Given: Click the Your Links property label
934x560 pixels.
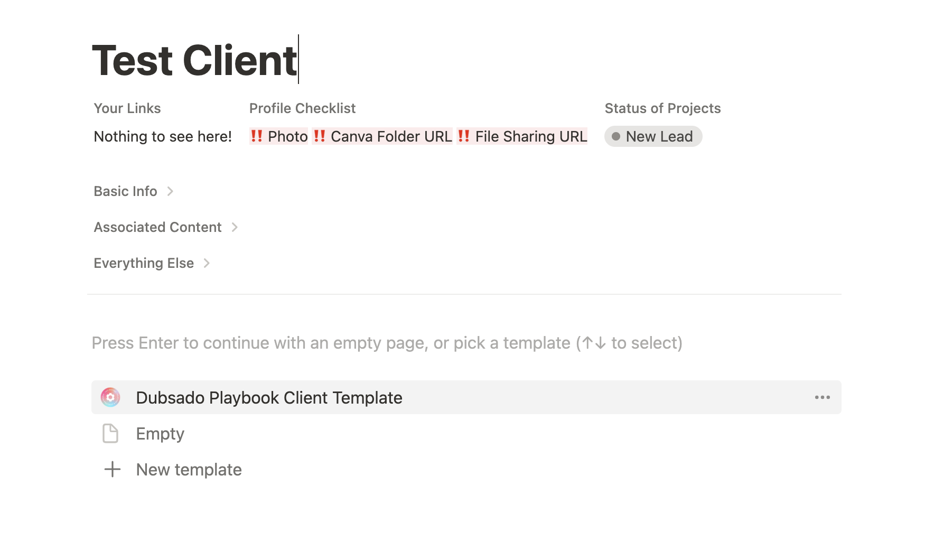Looking at the screenshot, I should 127,108.
